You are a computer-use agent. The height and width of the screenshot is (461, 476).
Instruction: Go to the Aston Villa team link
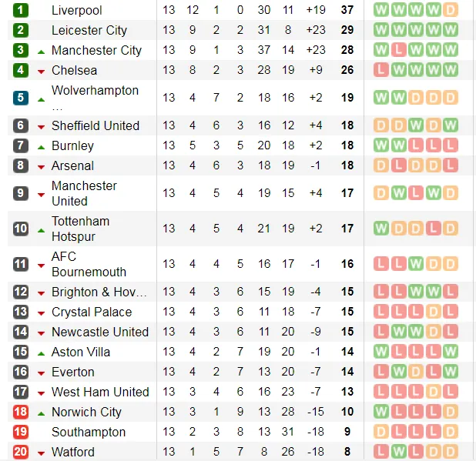81,352
